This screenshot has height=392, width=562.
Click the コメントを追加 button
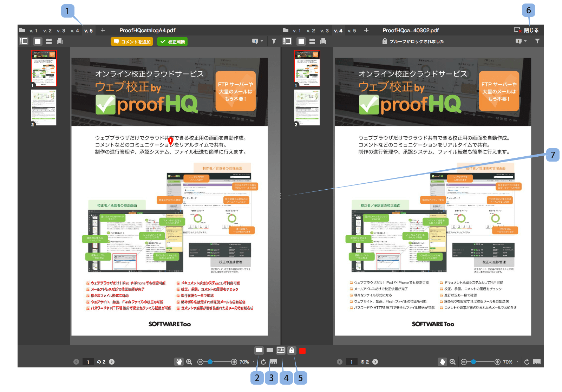(132, 41)
